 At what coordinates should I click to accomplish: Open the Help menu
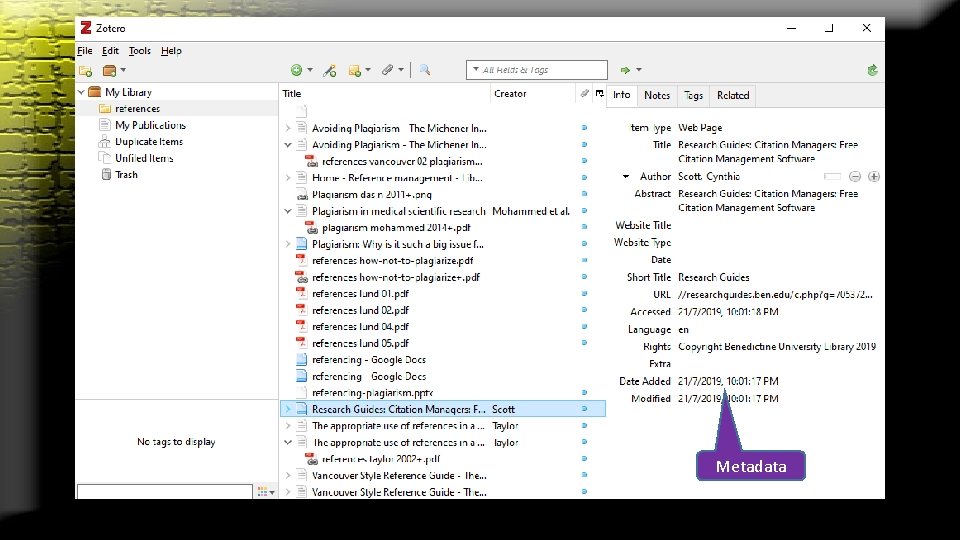(171, 51)
